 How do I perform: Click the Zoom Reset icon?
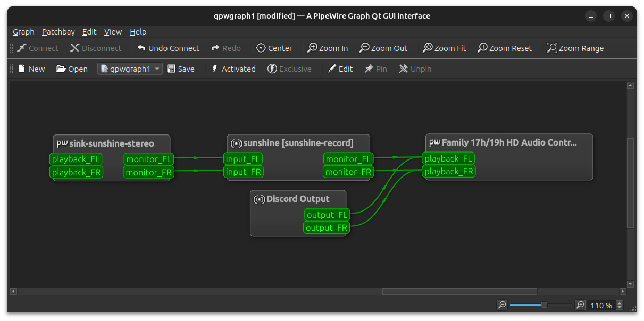click(x=482, y=48)
